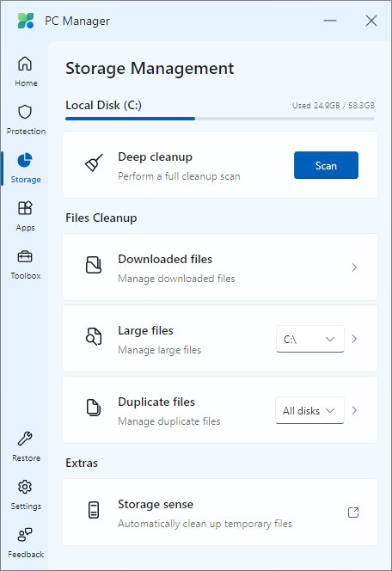This screenshot has height=571, width=392.
Task: Click the Files Cleanup section heading
Action: (101, 218)
